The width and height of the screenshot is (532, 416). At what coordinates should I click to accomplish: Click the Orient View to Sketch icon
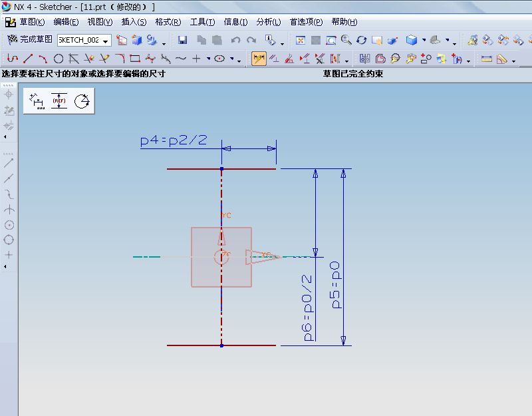(122, 40)
